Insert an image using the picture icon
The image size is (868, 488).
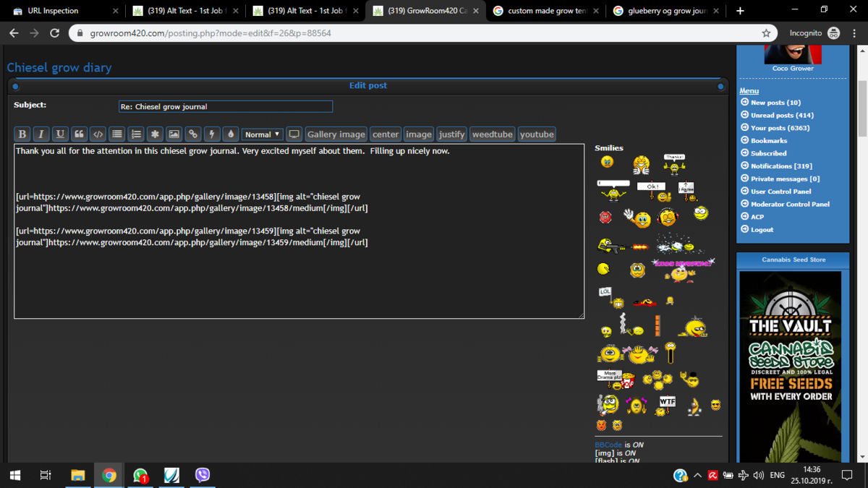pos(174,134)
